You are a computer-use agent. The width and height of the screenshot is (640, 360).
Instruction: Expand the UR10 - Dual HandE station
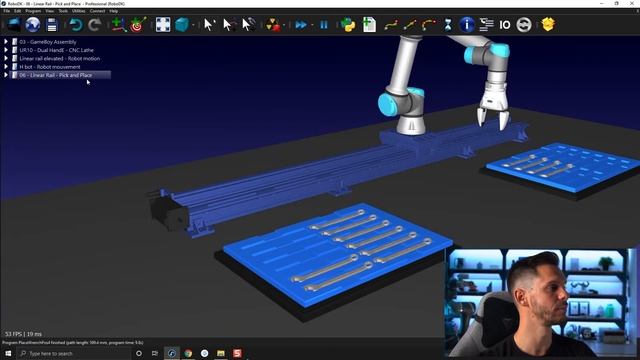click(6, 50)
